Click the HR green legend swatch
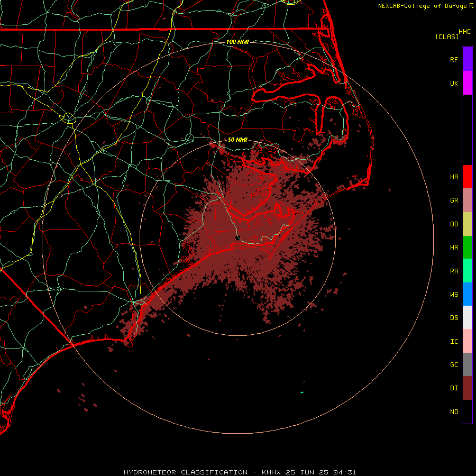476x476 pixels. click(x=467, y=248)
